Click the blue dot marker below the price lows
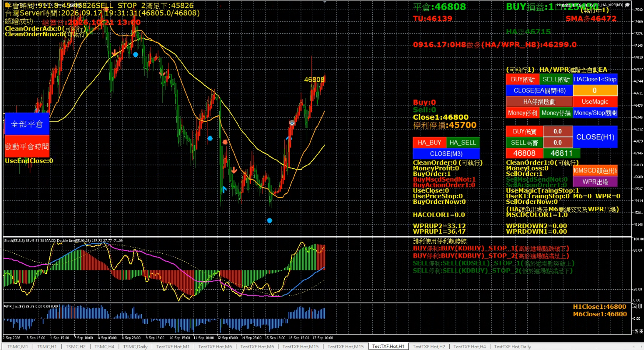This screenshot has height=350, width=644. [x=269, y=220]
